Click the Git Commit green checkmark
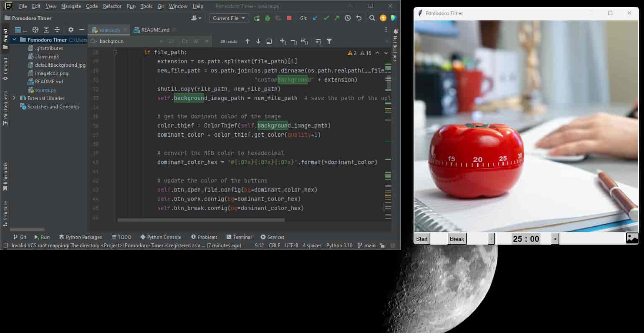Viewport: 644px width, 333px height. point(326,18)
